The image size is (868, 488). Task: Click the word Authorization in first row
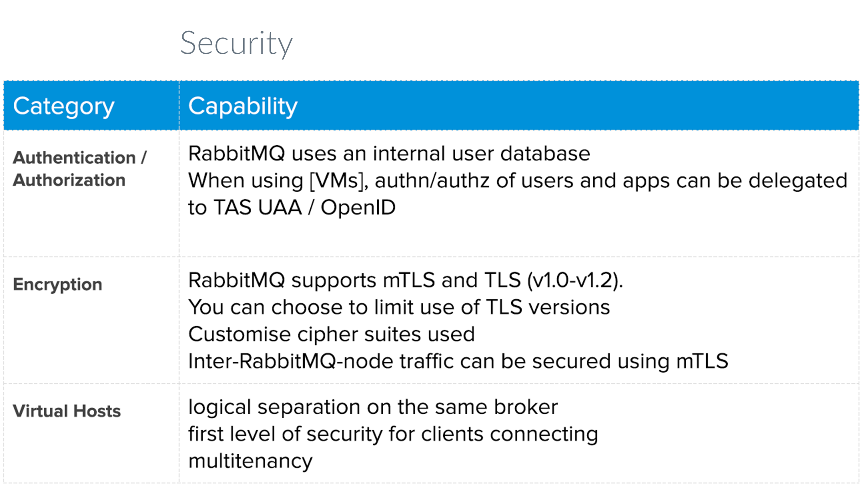[x=69, y=180]
